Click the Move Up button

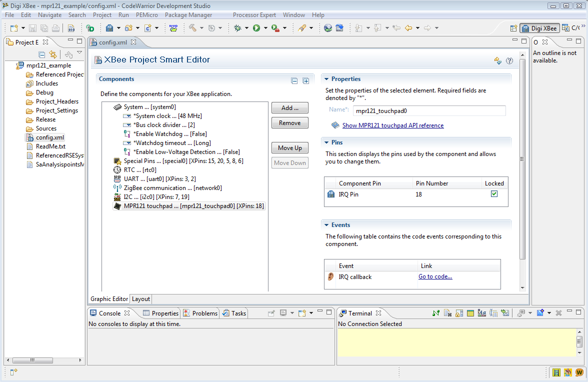[290, 147]
